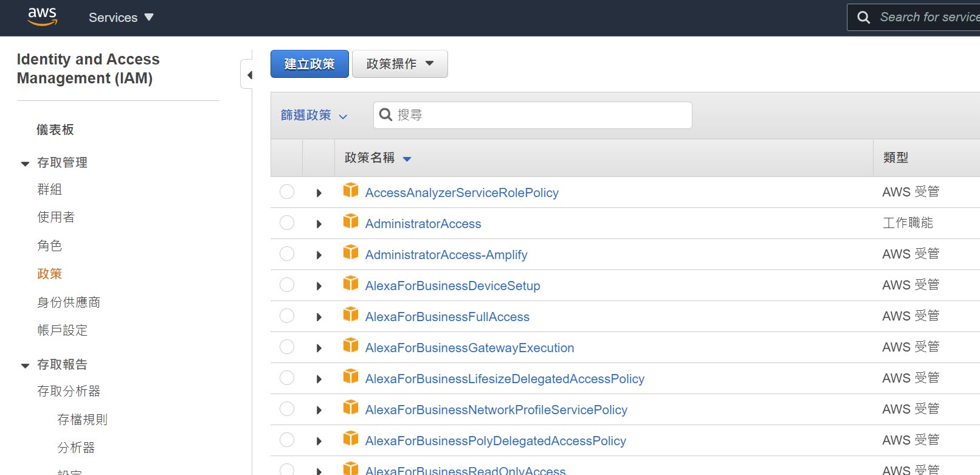
Task: Expand details of AlexaForBusinessLifesizeDelegatedAccessPolicy row
Action: point(319,379)
